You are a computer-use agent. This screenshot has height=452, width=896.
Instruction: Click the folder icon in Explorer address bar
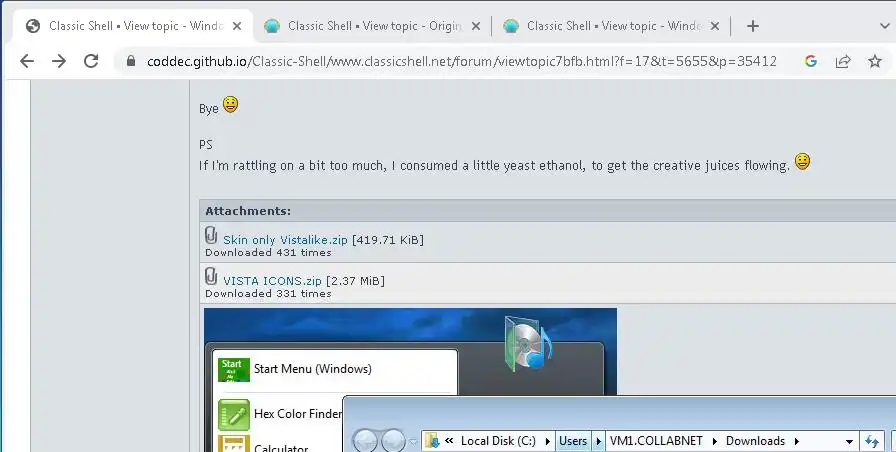tap(433, 441)
